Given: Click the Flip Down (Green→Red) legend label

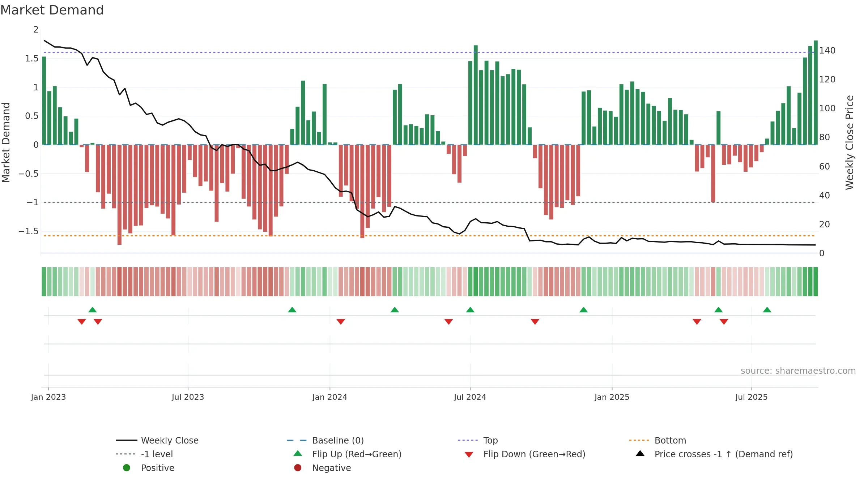Looking at the screenshot, I should point(534,454).
